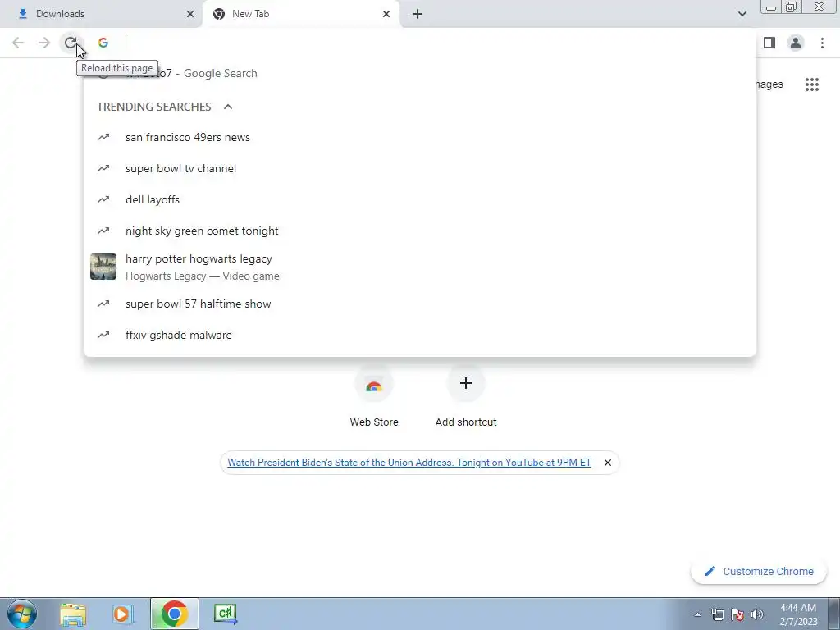Open Chrome's three-dot menu
This screenshot has width=840, height=630.
[x=822, y=43]
